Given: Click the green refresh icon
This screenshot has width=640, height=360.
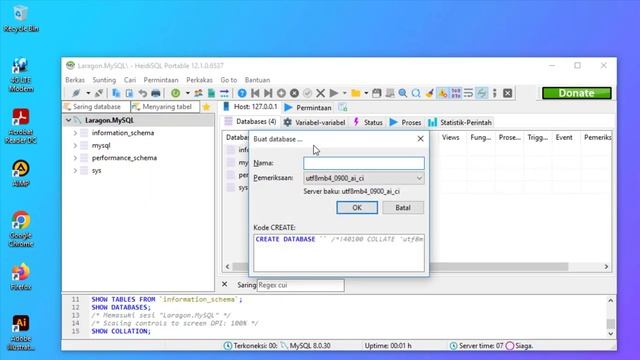Looking at the screenshot, I should click(176, 93).
